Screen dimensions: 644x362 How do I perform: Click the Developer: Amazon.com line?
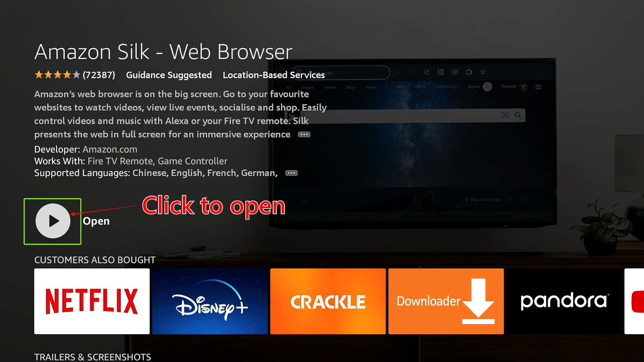coord(86,149)
